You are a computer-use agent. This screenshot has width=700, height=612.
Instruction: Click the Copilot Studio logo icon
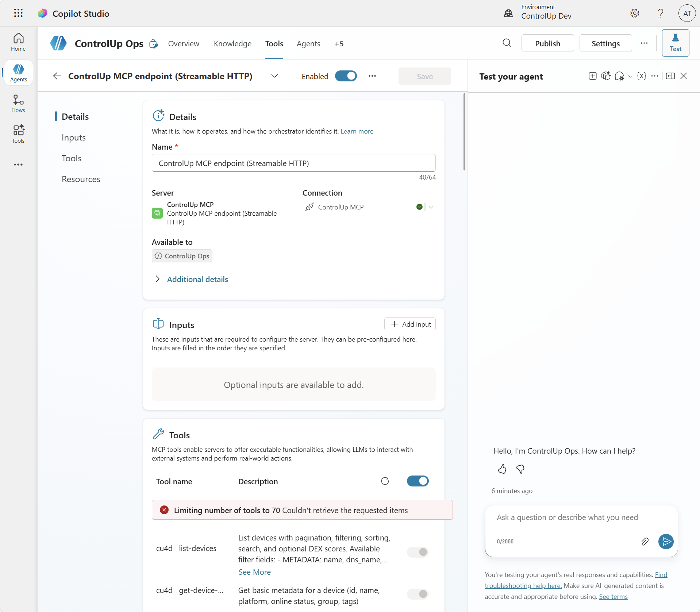[43, 14]
